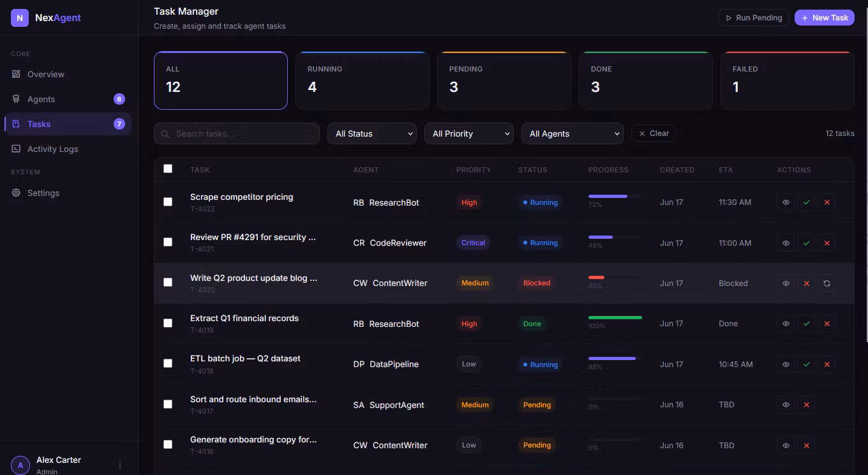This screenshot has height=475, width=868.
Task: Click the retry icon for the blocked Write Q2 blog task
Action: tap(827, 283)
